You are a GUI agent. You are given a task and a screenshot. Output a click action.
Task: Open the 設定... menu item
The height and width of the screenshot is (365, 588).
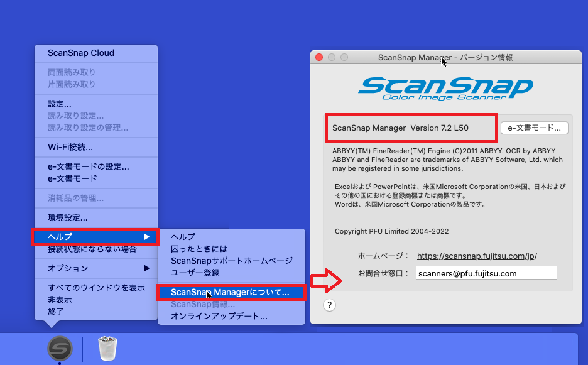[x=96, y=104]
